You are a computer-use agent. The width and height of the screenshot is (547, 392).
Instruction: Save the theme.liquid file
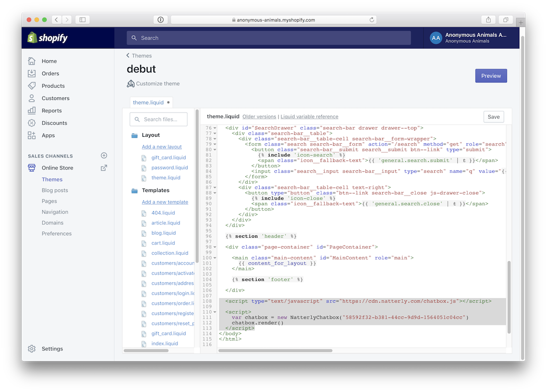(x=493, y=117)
